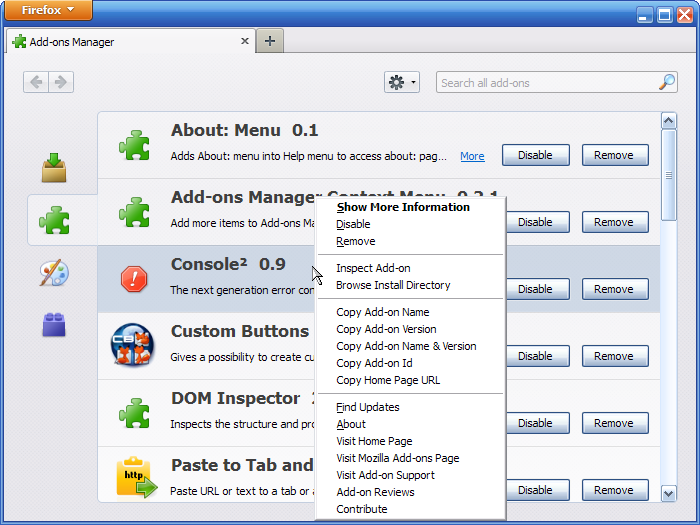Click the Search all add-ons field
Image resolution: width=700 pixels, height=525 pixels.
(x=557, y=82)
